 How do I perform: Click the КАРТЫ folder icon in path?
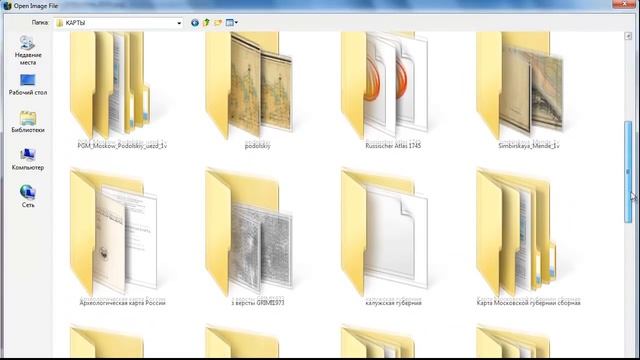pos(60,23)
